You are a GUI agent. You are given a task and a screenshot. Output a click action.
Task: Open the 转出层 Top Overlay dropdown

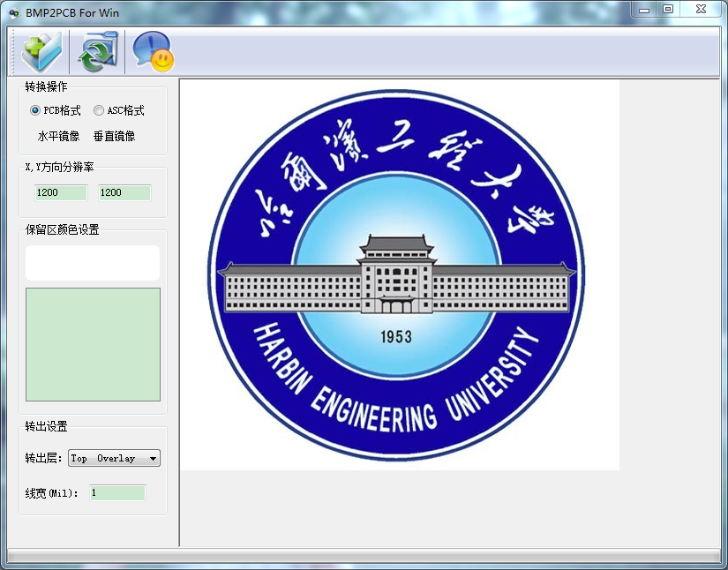(x=114, y=458)
